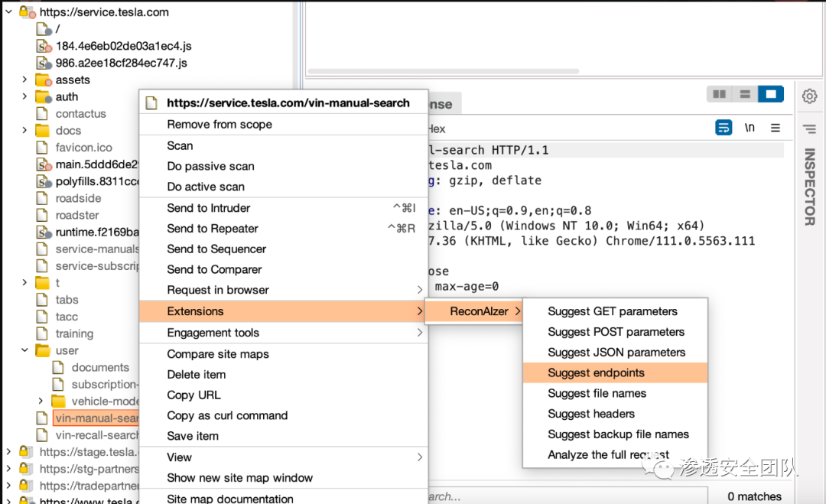826x504 pixels.
Task: Click the lock icon for stg-partners host
Action: tap(24, 468)
